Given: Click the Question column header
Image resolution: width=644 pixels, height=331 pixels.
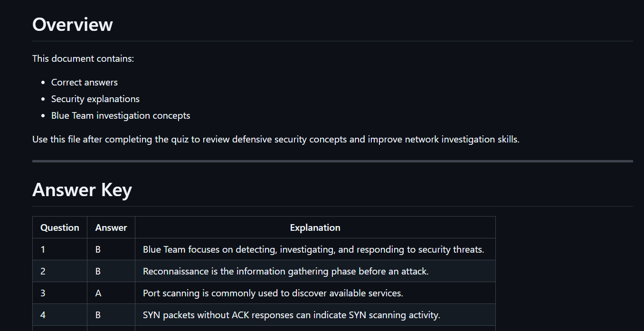Looking at the screenshot, I should point(60,227).
